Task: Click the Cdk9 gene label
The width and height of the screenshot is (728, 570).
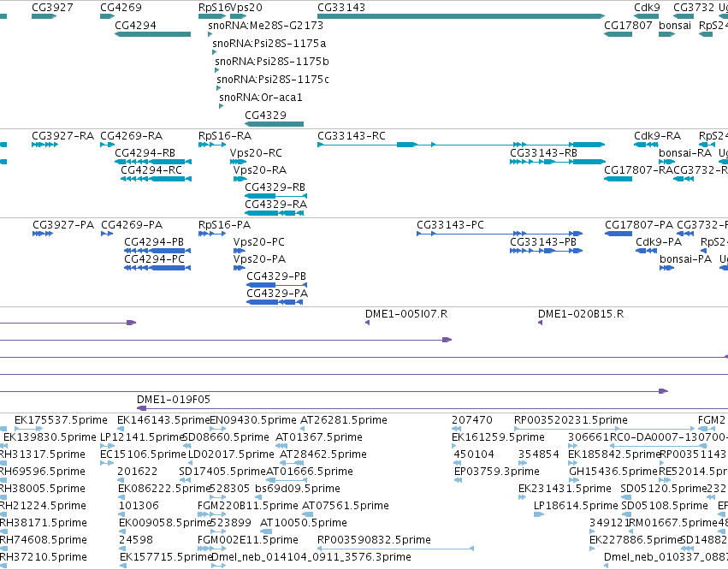Action: pos(647,8)
